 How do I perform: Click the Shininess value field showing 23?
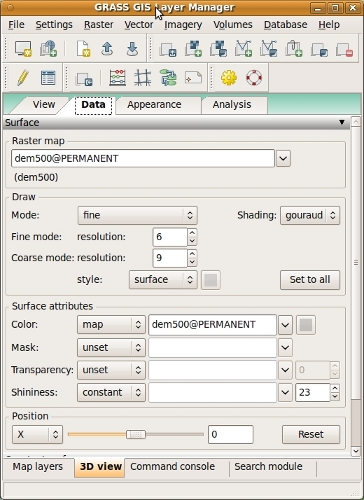click(x=313, y=392)
